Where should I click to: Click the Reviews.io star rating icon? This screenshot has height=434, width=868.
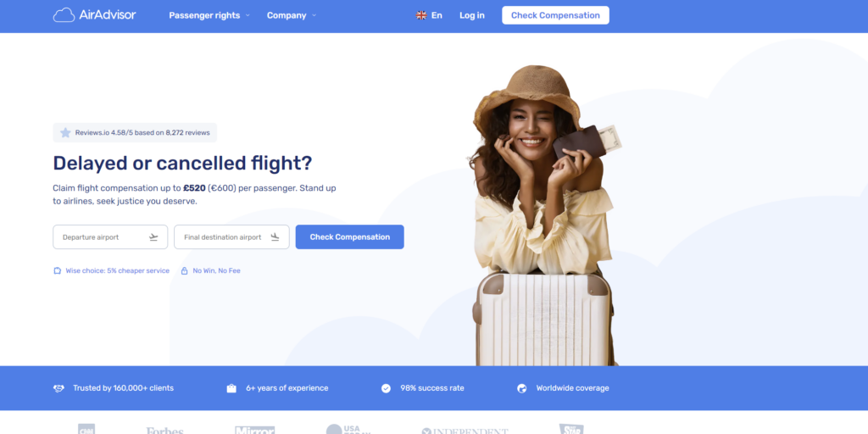coord(65,133)
